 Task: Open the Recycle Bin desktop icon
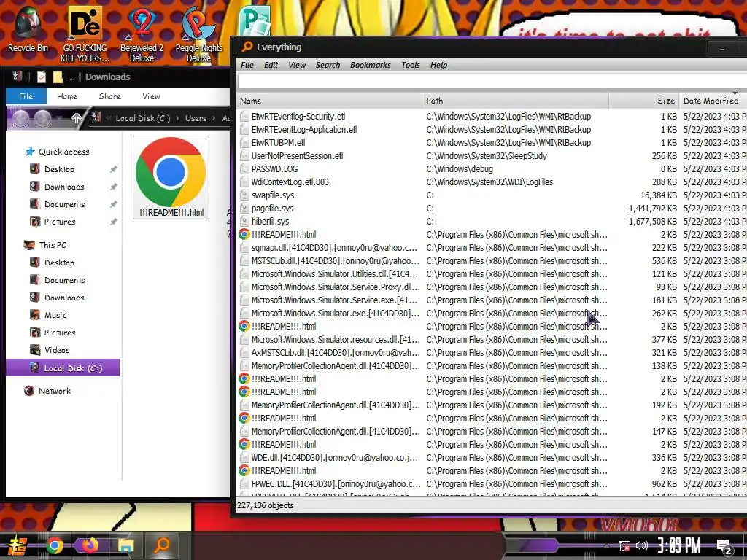[x=28, y=29]
